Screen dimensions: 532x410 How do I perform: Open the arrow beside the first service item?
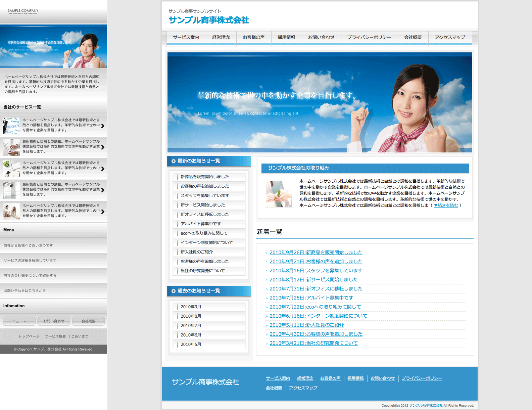[x=103, y=126]
